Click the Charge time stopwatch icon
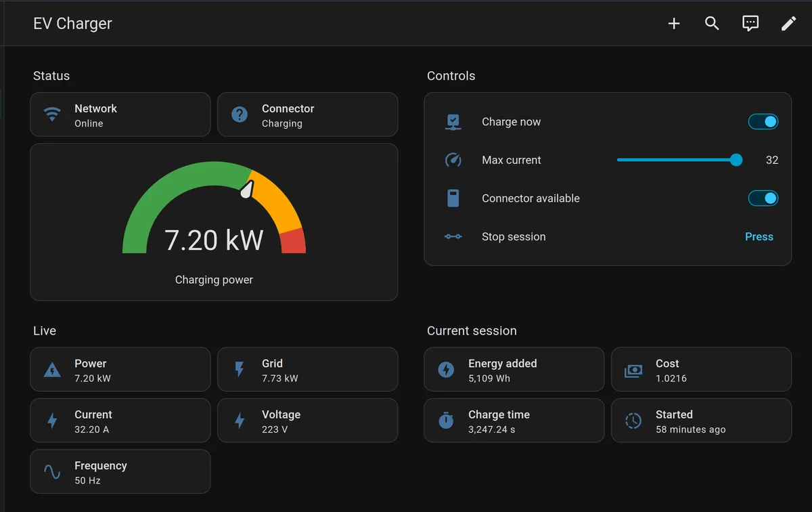The height and width of the screenshot is (512, 812). pos(446,421)
